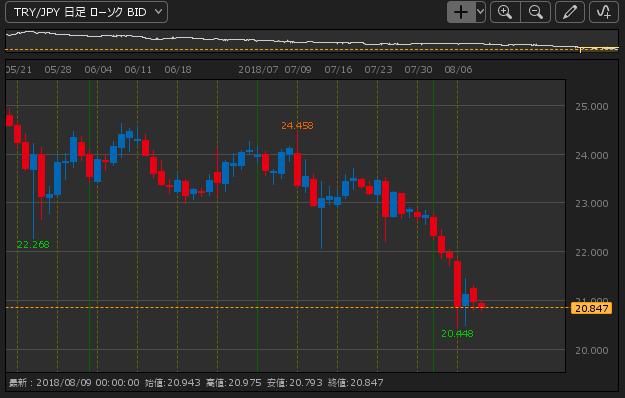Click the 24.458 high price label
625x398 pixels.
click(297, 125)
